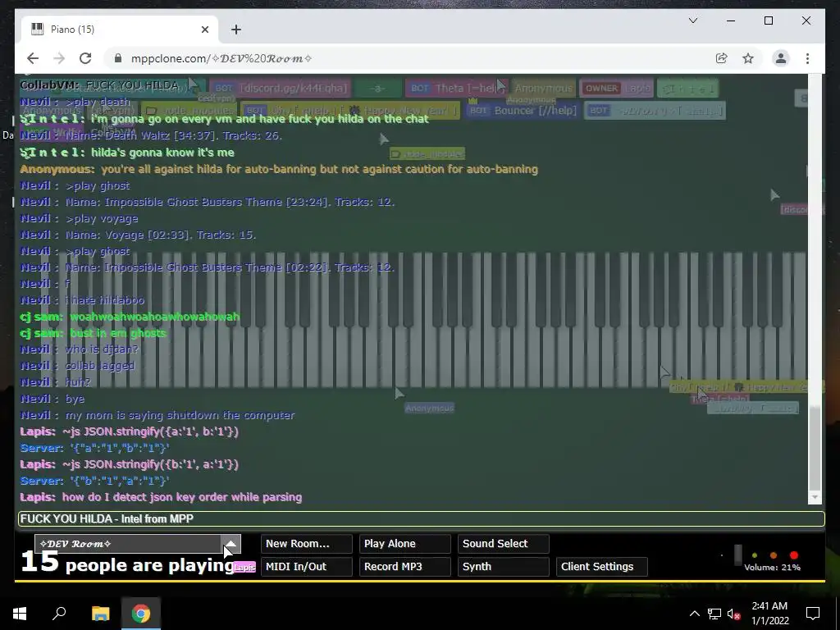Viewport: 840px width, 630px height.
Task: Select the '-a-' user name tag
Action: [377, 88]
